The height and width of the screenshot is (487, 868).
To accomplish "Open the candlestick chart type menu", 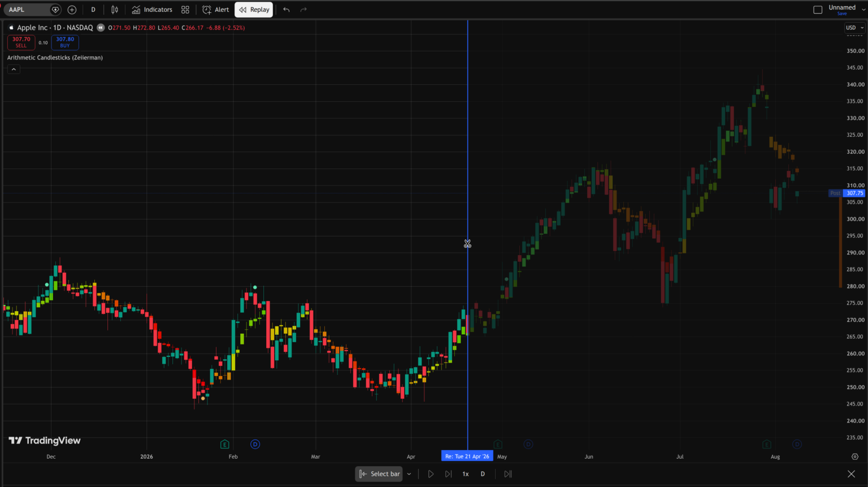I will (x=115, y=10).
